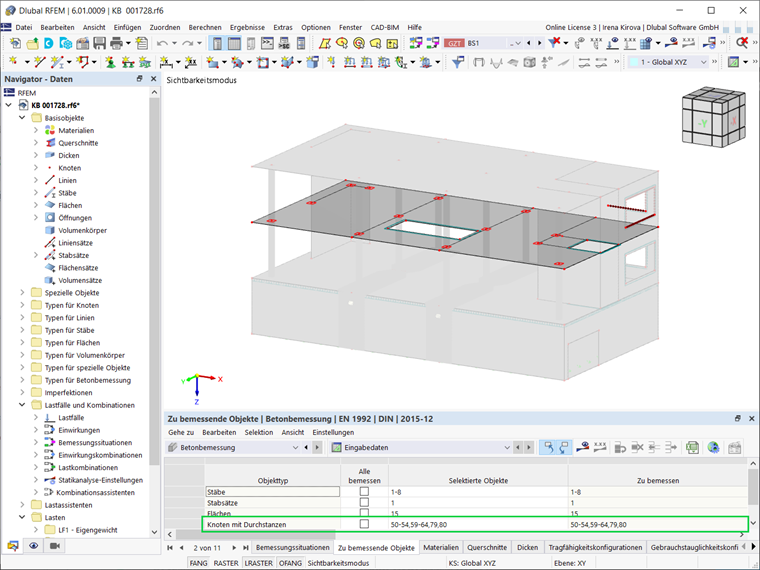Open the Ergebnisse menu
760x570 pixels.
coord(247,28)
